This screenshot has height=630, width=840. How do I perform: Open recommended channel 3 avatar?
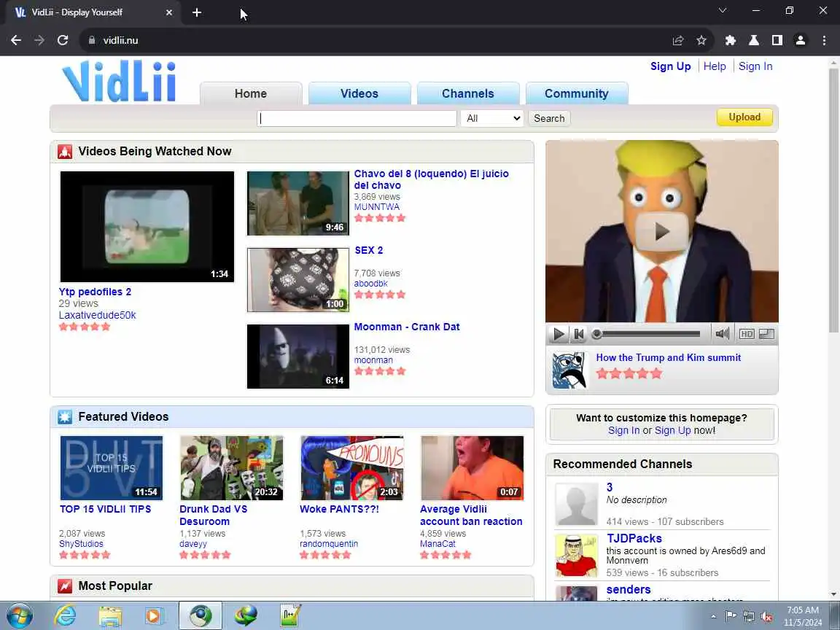(x=577, y=504)
